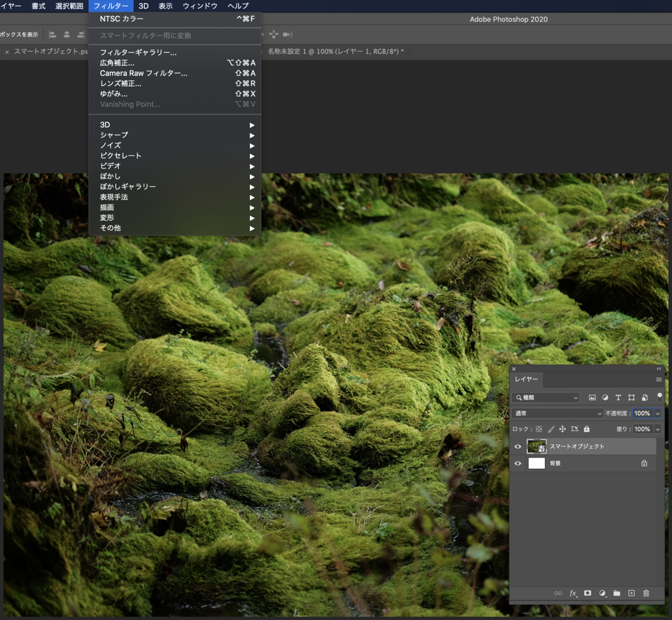The image size is (672, 620).
Task: Open the 通常 blend mode dropdown
Action: click(x=558, y=413)
